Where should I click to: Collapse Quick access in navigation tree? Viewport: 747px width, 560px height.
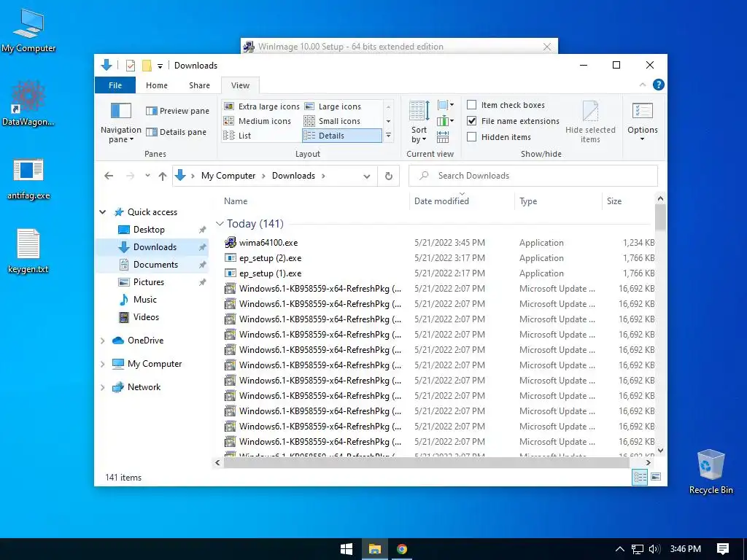(x=102, y=212)
